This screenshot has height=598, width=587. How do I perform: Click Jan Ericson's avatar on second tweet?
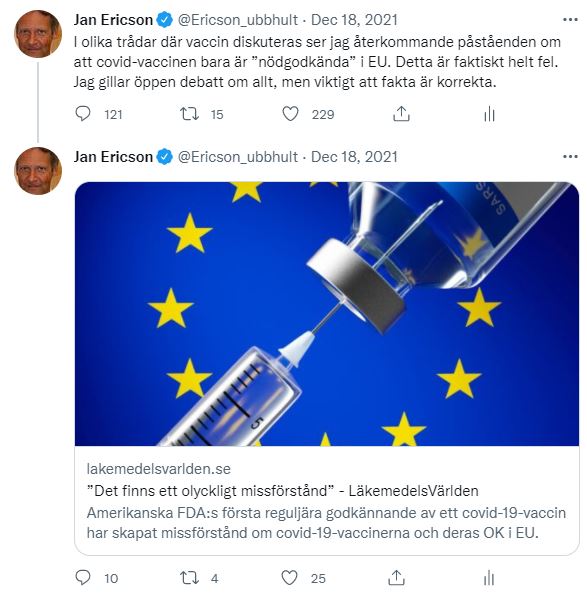pos(38,171)
